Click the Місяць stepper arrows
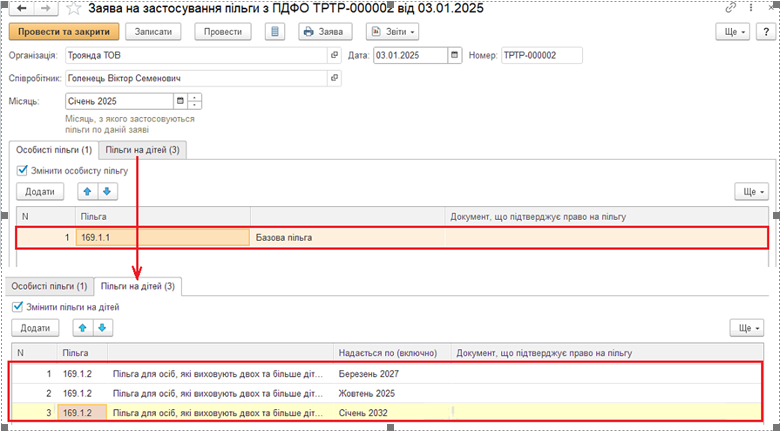 (195, 101)
